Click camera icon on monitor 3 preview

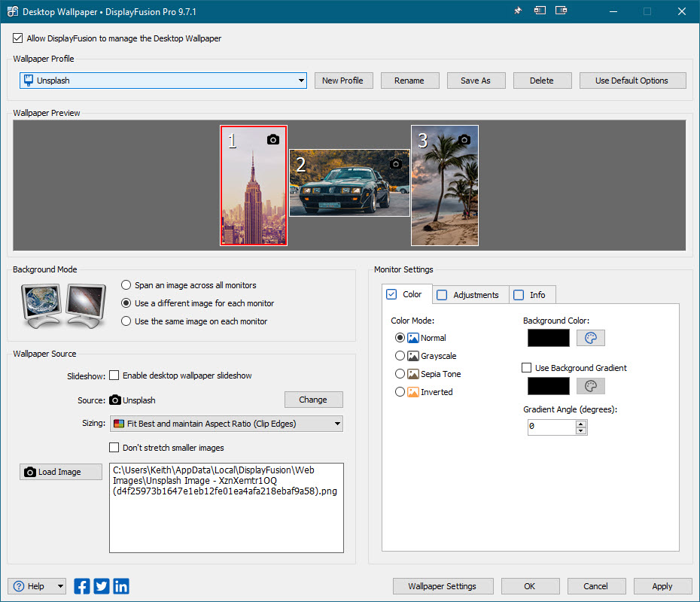[464, 140]
